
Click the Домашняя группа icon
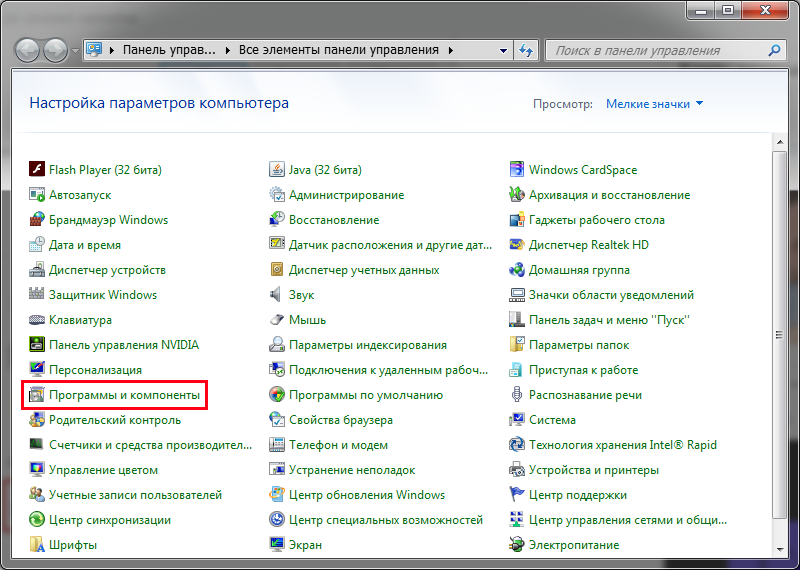pyautogui.click(x=517, y=269)
